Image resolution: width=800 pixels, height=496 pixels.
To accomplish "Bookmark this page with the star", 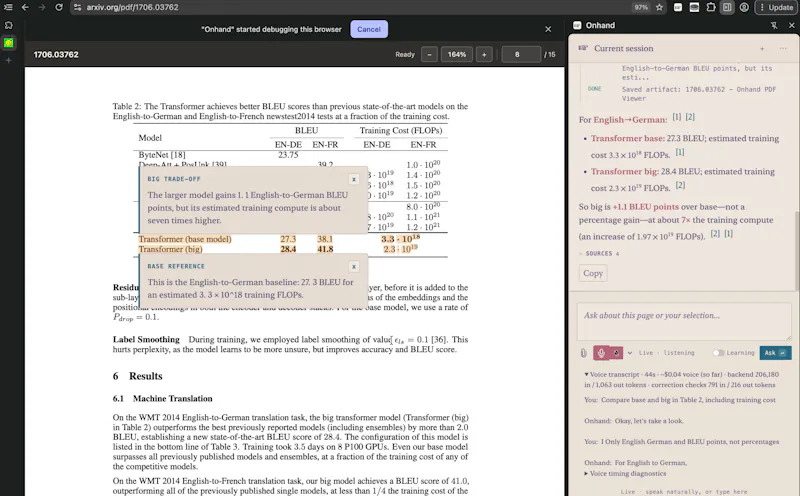I will tap(659, 7).
